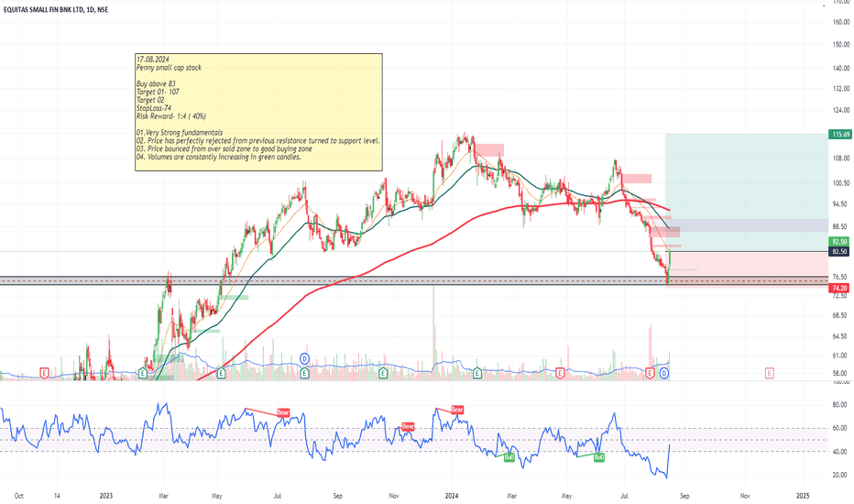Click the red 74.20 stop-loss price label
Image resolution: width=854 pixels, height=504 pixels.
click(838, 288)
